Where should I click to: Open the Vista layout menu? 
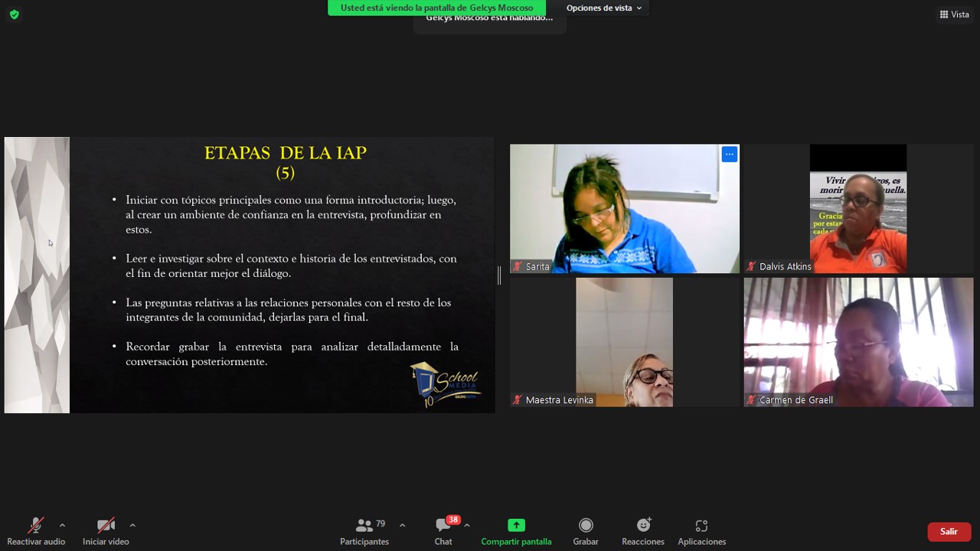tap(954, 15)
